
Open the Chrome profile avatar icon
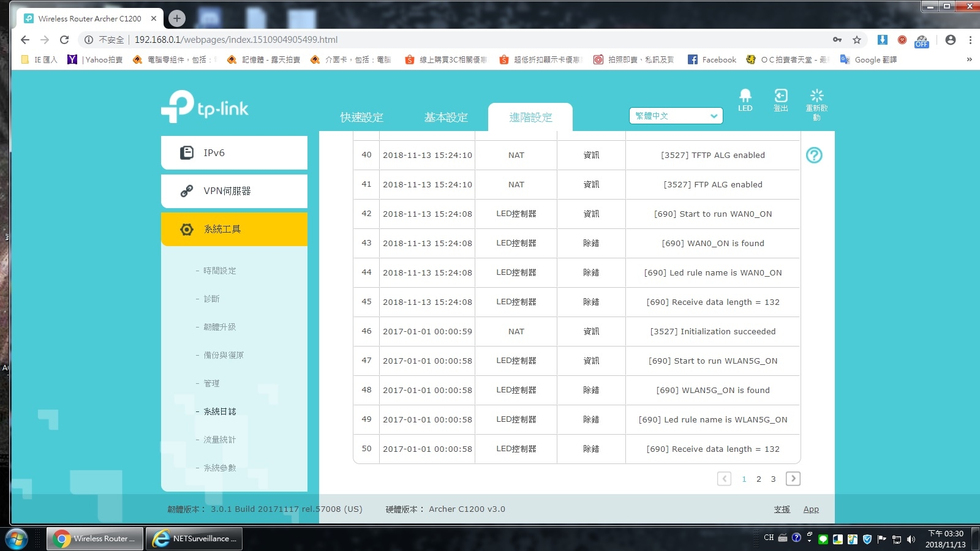point(951,40)
